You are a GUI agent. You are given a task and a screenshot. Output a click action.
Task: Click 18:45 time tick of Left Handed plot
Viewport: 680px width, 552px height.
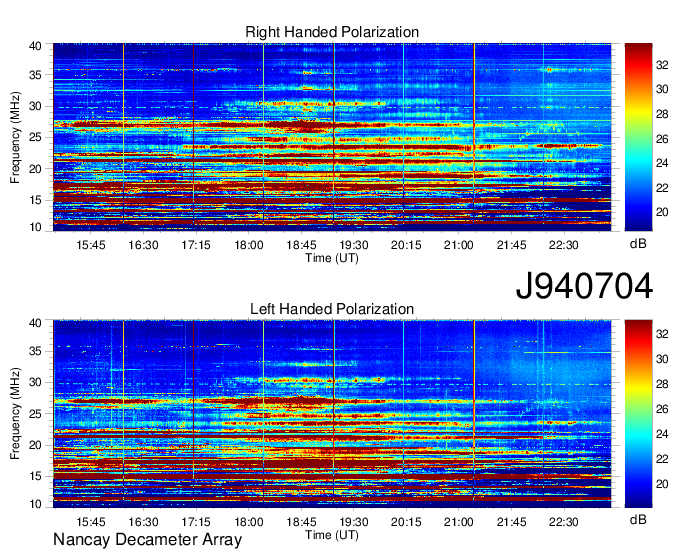coord(301,522)
